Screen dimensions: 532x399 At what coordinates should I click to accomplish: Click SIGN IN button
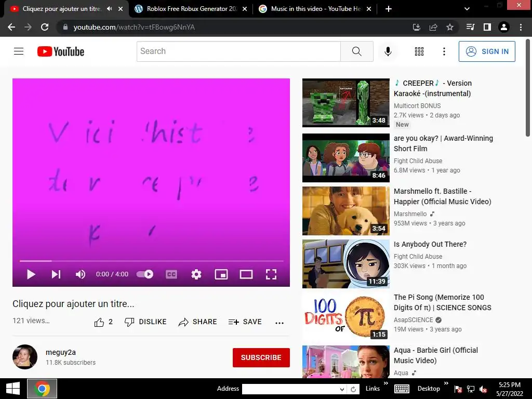coord(487,51)
